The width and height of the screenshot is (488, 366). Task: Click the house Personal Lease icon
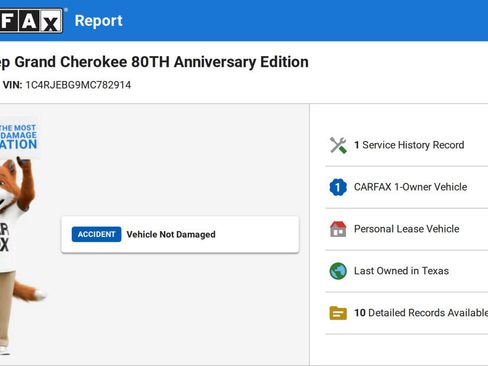pos(338,229)
